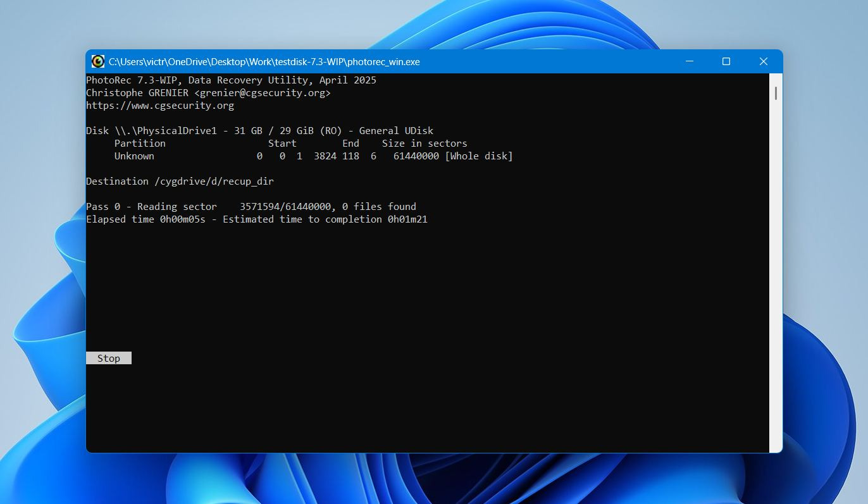Minimize the PhotoRec console window
The height and width of the screenshot is (504, 868).
click(689, 61)
